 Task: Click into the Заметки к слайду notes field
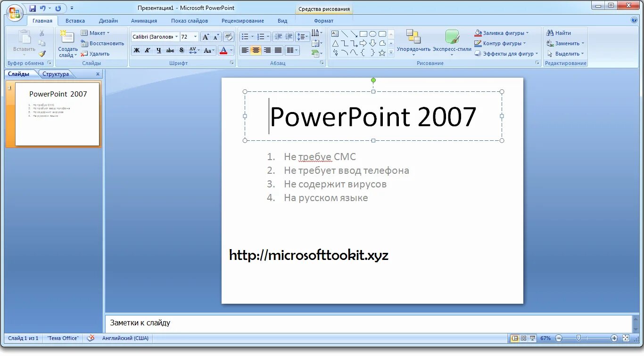click(x=368, y=323)
